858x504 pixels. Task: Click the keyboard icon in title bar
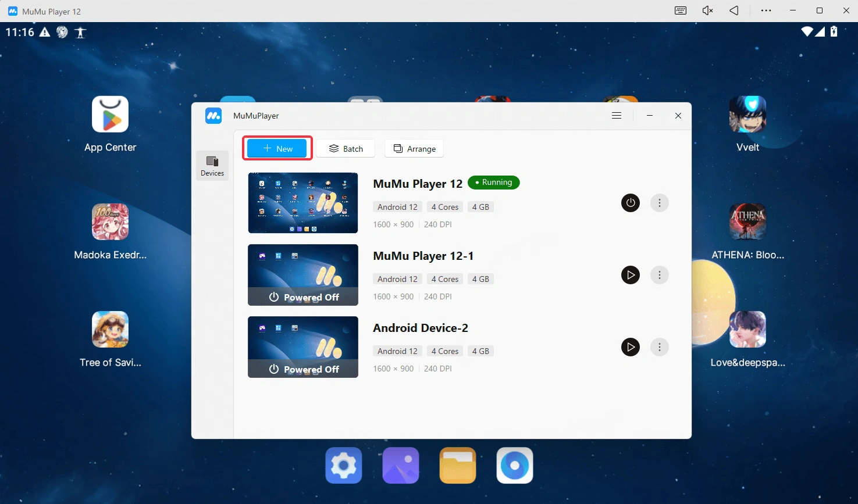pyautogui.click(x=681, y=10)
